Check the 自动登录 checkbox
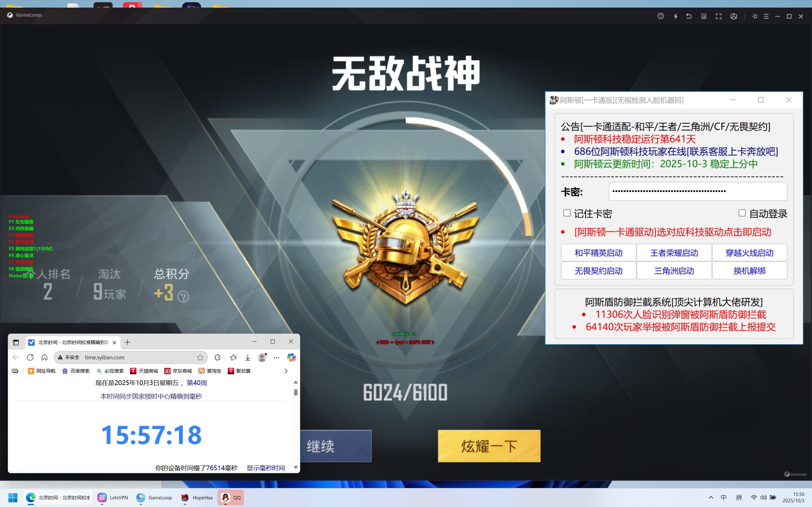Screen dimensions: 812x507 click(x=742, y=213)
